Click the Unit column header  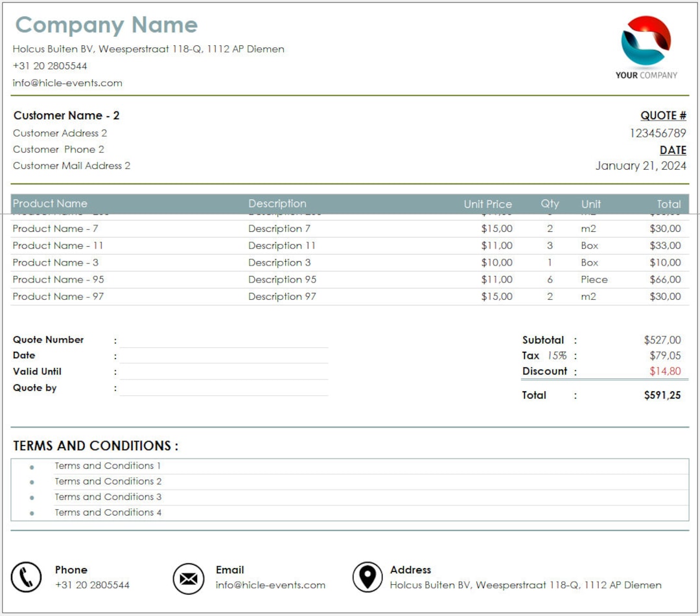(590, 204)
